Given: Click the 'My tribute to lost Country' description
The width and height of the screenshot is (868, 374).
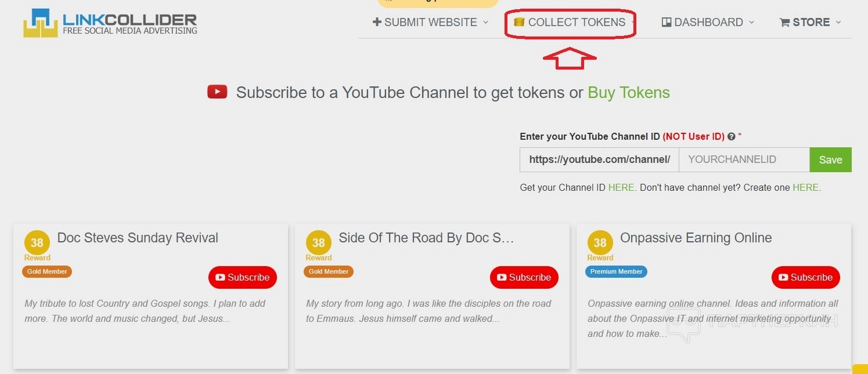Looking at the screenshot, I should pos(145,311).
